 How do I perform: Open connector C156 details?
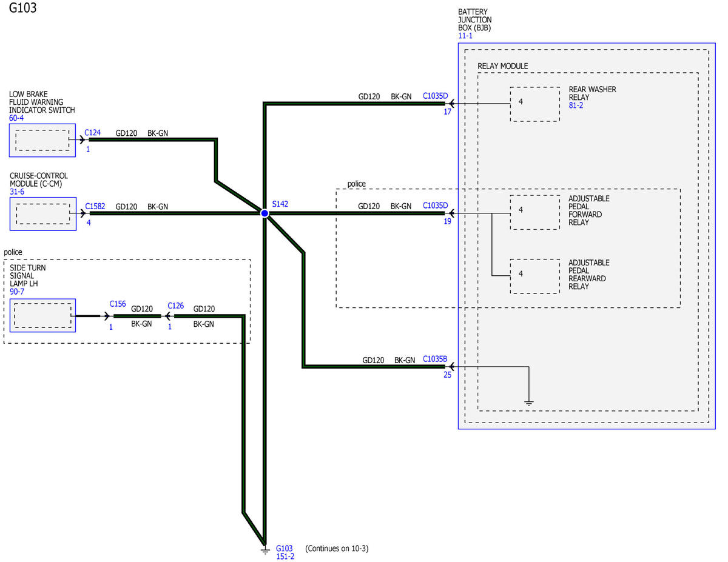pos(118,304)
